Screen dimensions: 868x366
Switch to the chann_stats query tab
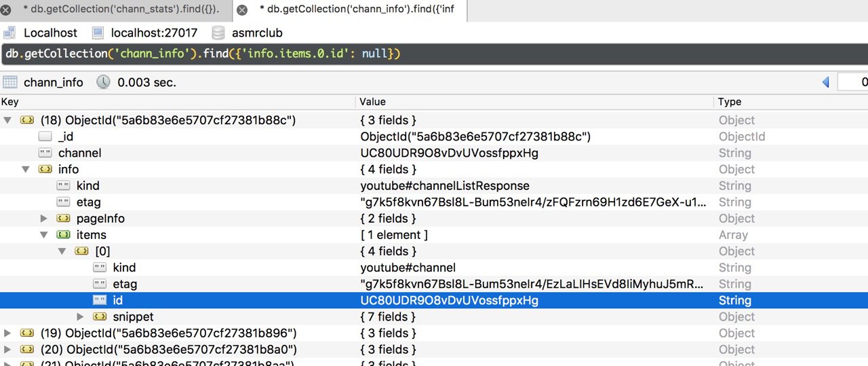121,10
